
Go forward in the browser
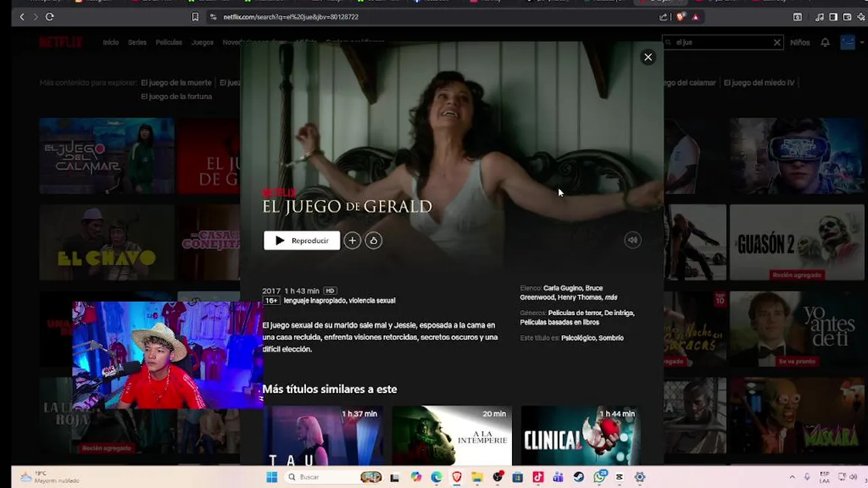(x=35, y=17)
